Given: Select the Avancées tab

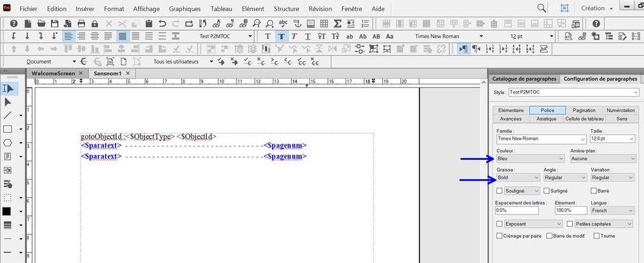Looking at the screenshot, I should [511, 119].
